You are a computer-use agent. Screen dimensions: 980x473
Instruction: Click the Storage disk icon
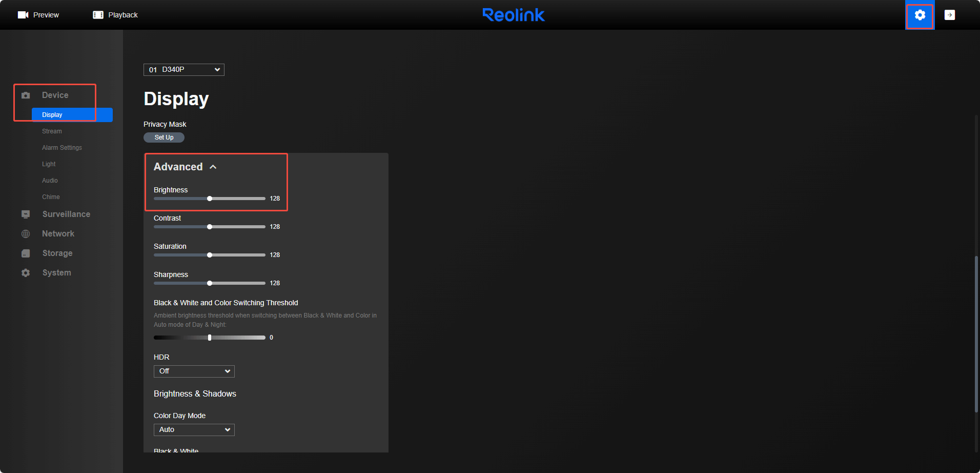26,253
